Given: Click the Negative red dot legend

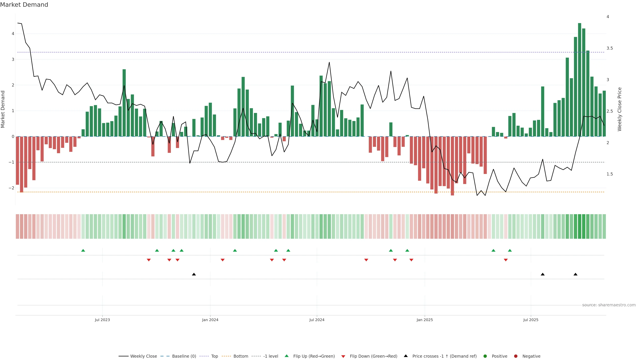Looking at the screenshot, I should [516, 356].
